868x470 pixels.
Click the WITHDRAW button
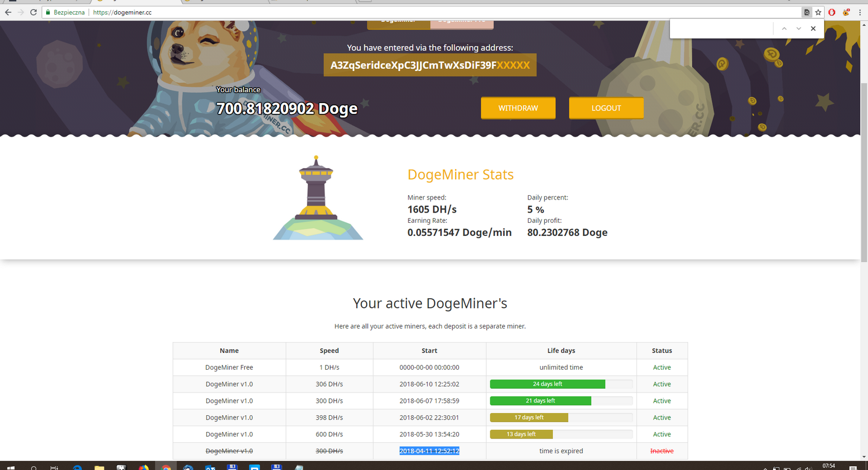coord(518,108)
